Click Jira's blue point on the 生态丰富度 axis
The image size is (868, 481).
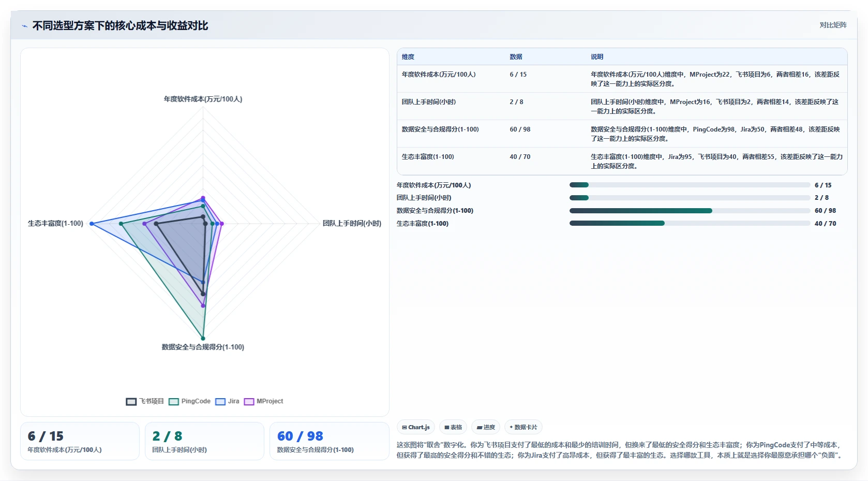(x=92, y=224)
